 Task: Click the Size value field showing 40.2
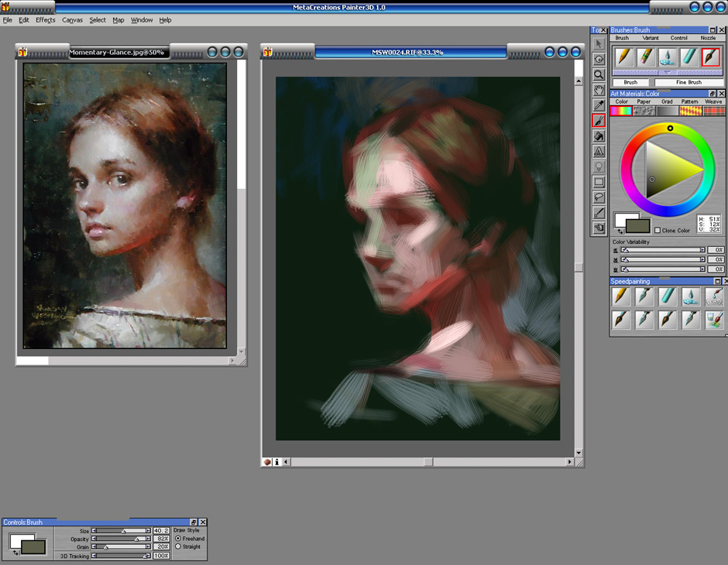[161, 531]
